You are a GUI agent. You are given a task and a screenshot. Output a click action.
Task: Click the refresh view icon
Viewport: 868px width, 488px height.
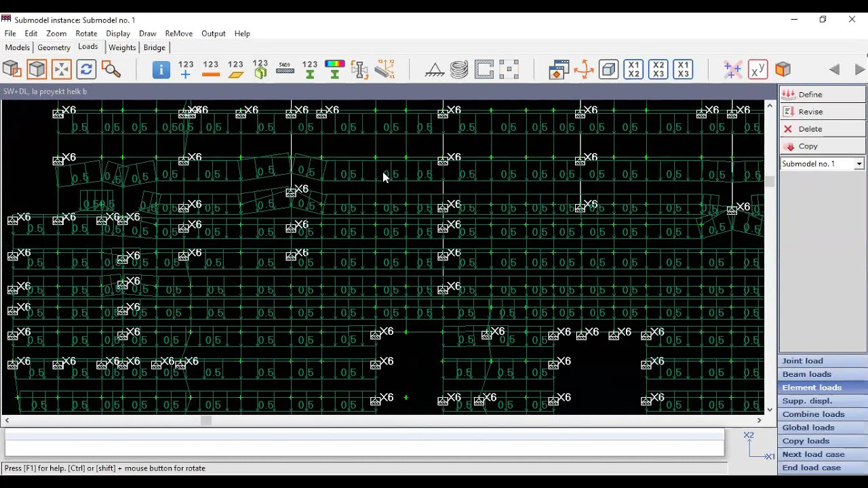pos(86,69)
